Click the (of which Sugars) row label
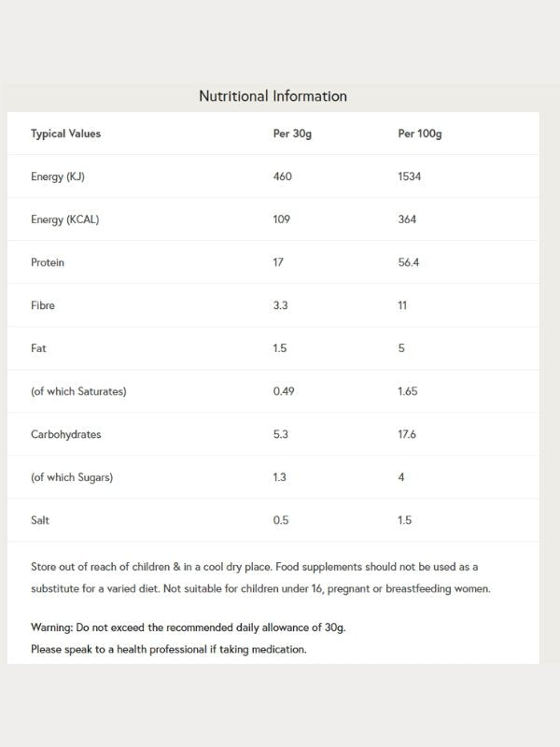Screen dimensions: 560x747 pos(72,477)
